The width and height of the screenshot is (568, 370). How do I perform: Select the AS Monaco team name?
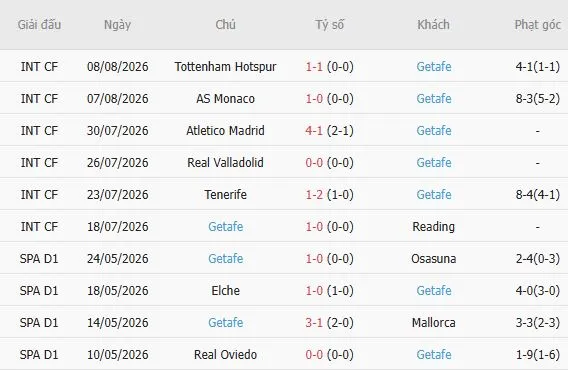point(225,99)
